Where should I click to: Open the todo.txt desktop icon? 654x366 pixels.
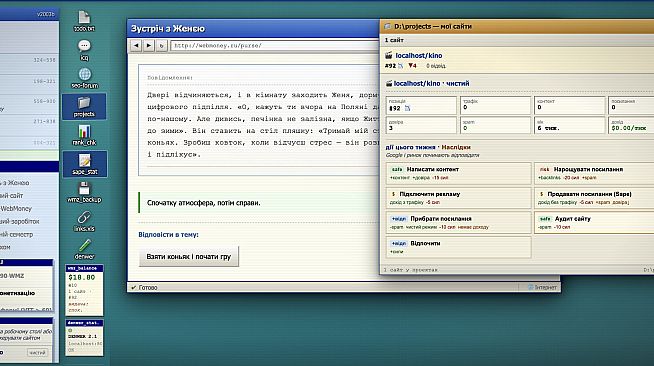[x=84, y=21]
